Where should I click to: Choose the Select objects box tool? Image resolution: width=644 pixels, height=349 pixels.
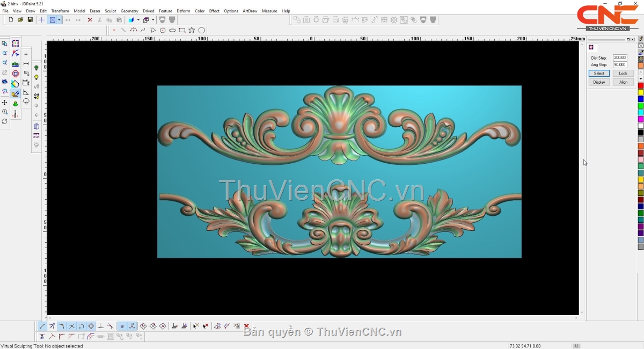click(x=16, y=43)
